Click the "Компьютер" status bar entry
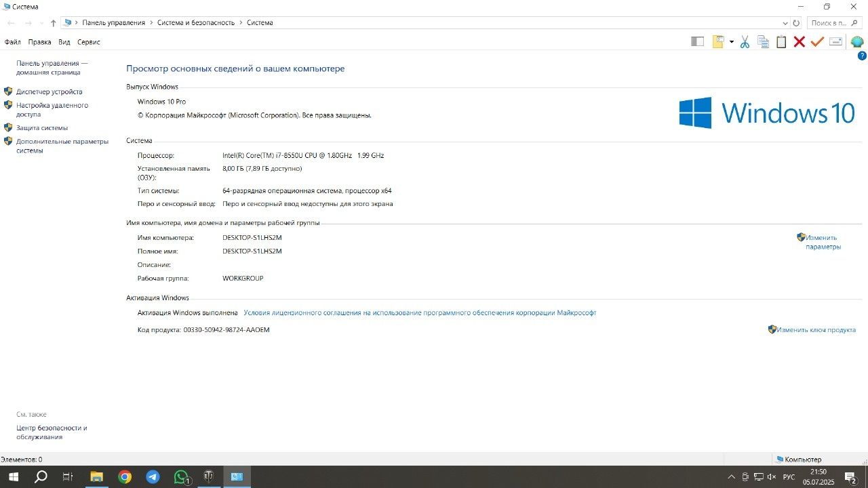 click(798, 460)
